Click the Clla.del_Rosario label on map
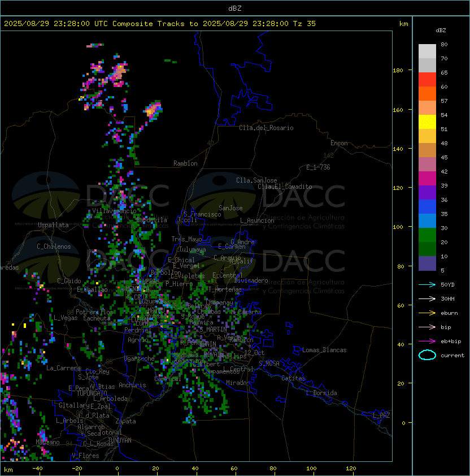The image size is (470, 476). click(266, 128)
